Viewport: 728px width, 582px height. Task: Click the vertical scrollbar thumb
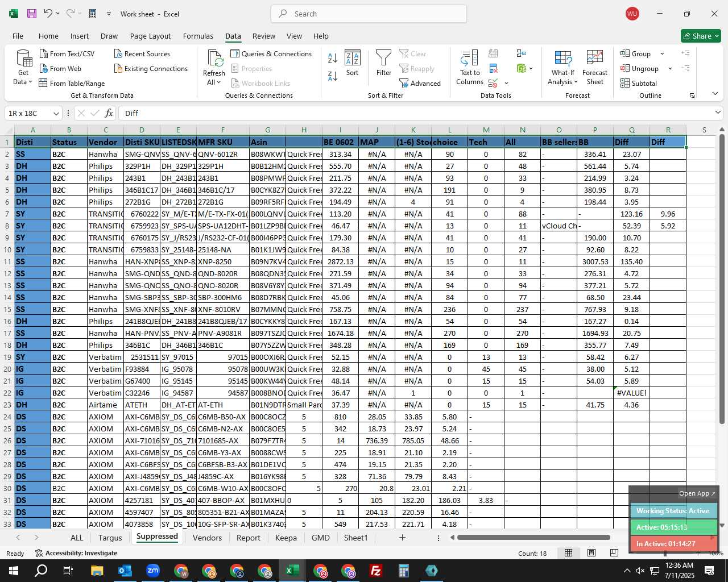coord(722,280)
